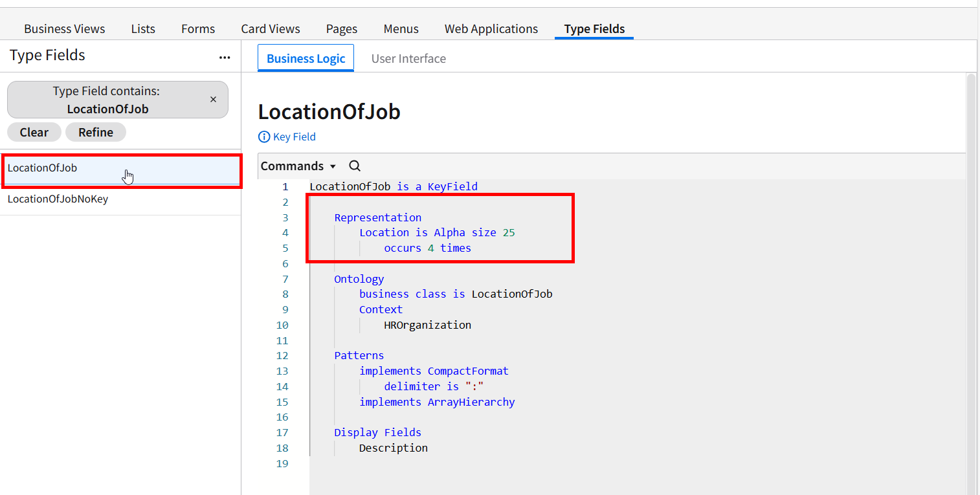Click the search magnifier icon in editor

355,166
